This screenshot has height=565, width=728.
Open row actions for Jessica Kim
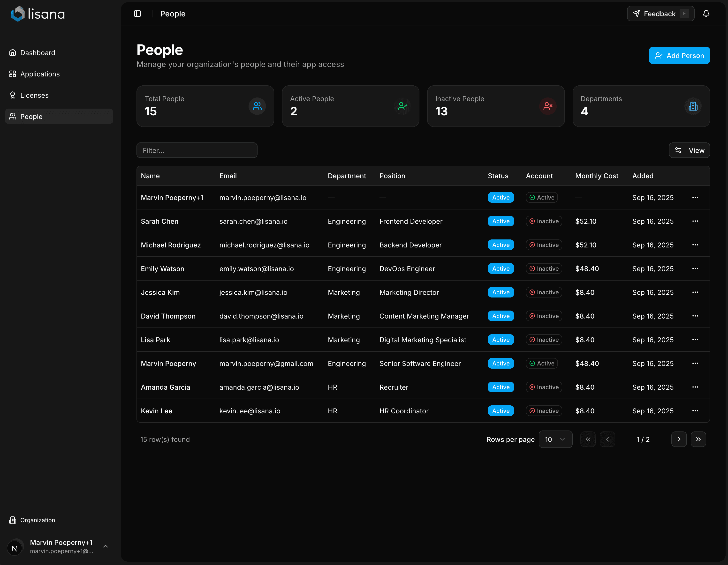point(695,292)
